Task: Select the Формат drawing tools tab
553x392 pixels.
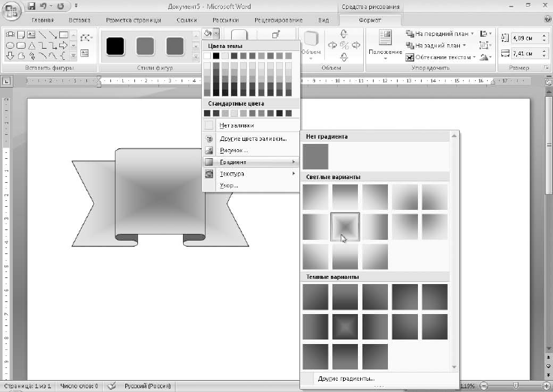Action: 370,20
